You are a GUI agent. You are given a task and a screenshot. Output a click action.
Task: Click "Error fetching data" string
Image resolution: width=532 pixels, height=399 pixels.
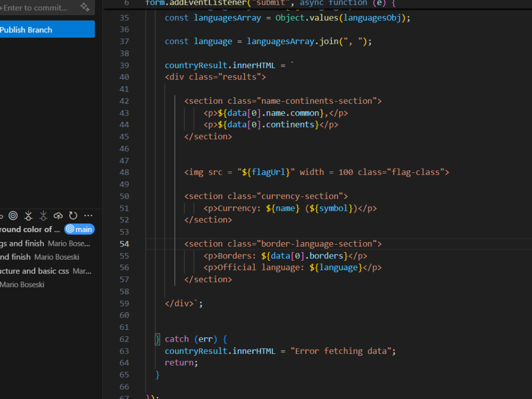pos(341,351)
